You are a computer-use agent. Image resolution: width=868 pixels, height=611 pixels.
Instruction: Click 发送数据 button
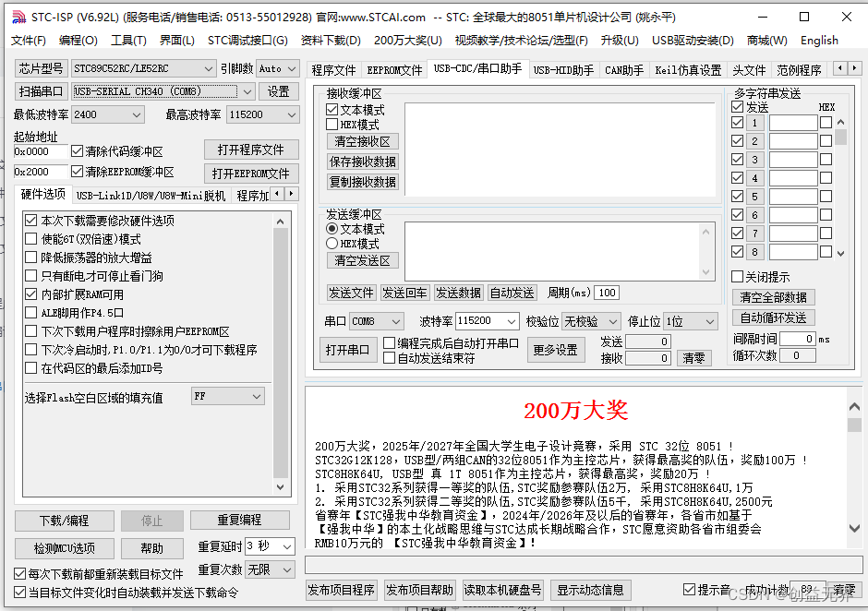[458, 293]
